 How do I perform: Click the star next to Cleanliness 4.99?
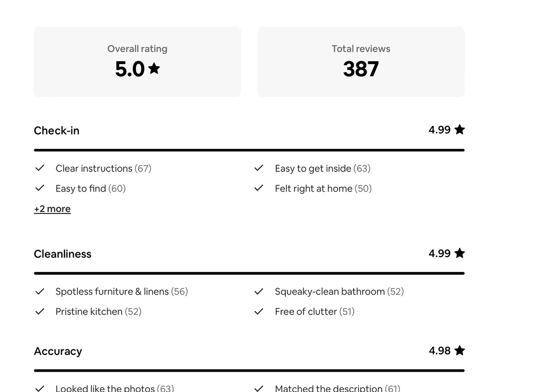(460, 253)
